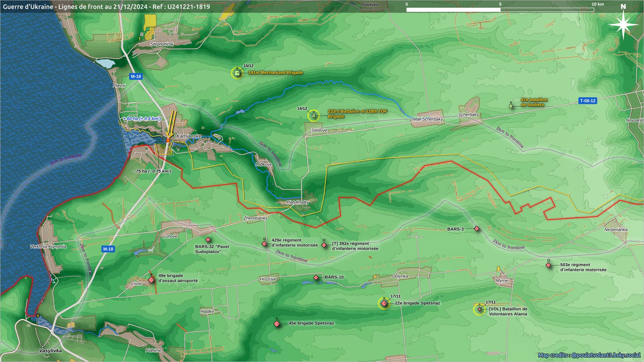Click the distance scale bar
Viewport: 644px width, 362px height.
coord(500,10)
